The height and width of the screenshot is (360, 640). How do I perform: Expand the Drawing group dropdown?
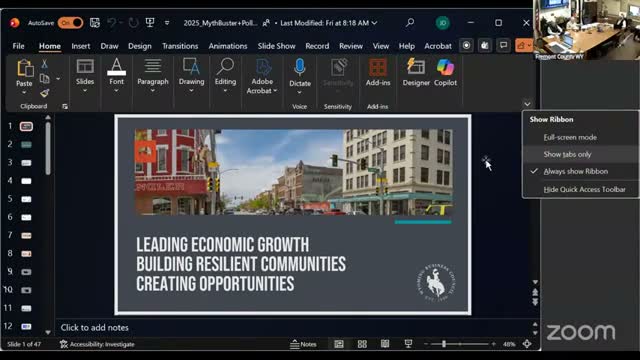pyautogui.click(x=191, y=91)
